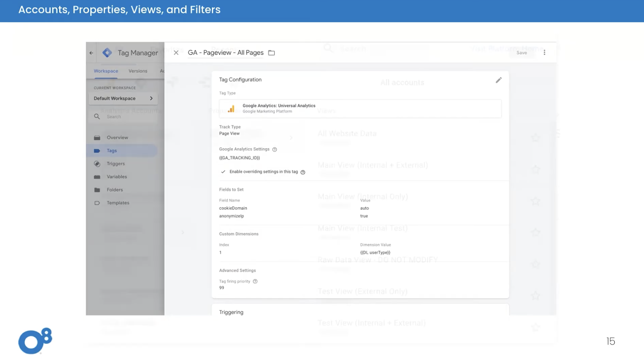Screen dimensions: 644x360
Task: Click the {{DL userType}} dimension value
Action: (x=375, y=252)
